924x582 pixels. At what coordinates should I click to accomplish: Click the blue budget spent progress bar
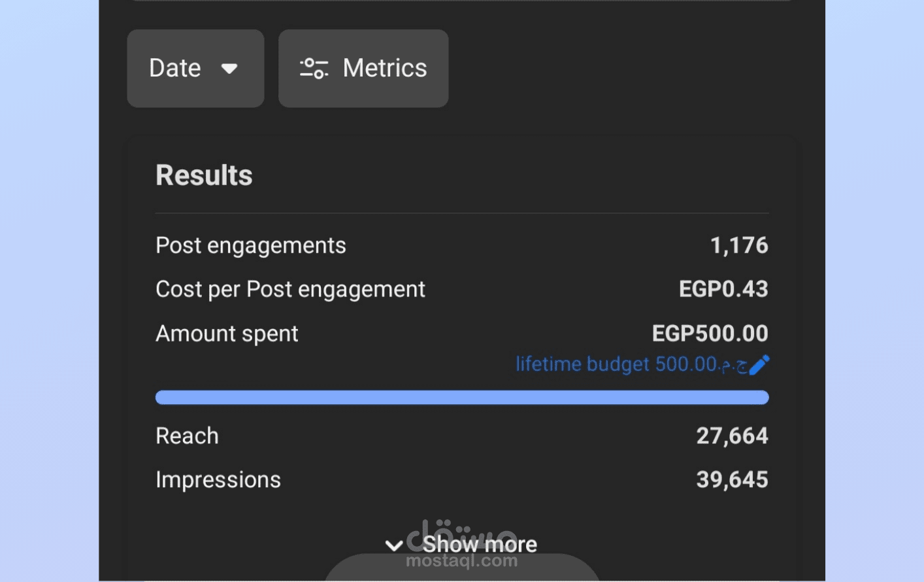[x=462, y=398]
